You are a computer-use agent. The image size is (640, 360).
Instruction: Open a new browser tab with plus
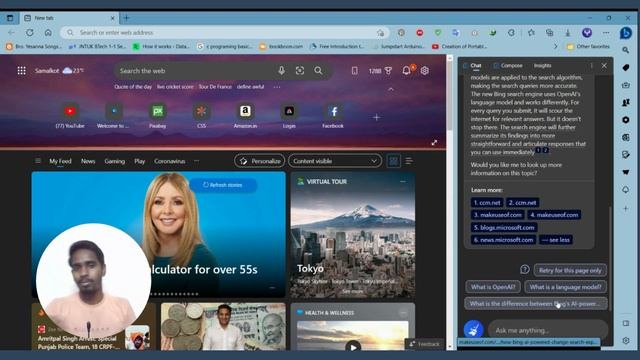click(x=126, y=18)
